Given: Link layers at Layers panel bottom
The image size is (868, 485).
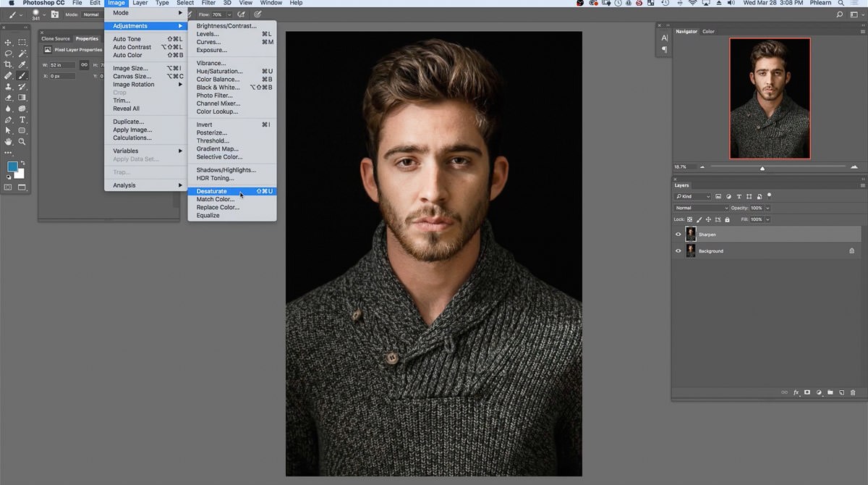Looking at the screenshot, I should 784,392.
